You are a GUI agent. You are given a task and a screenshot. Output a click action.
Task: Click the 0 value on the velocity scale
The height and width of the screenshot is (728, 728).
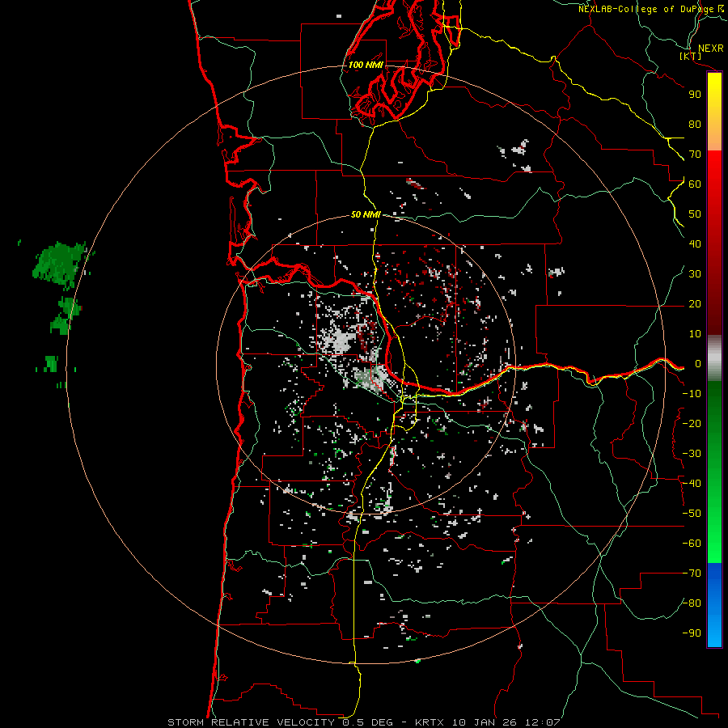point(697,364)
